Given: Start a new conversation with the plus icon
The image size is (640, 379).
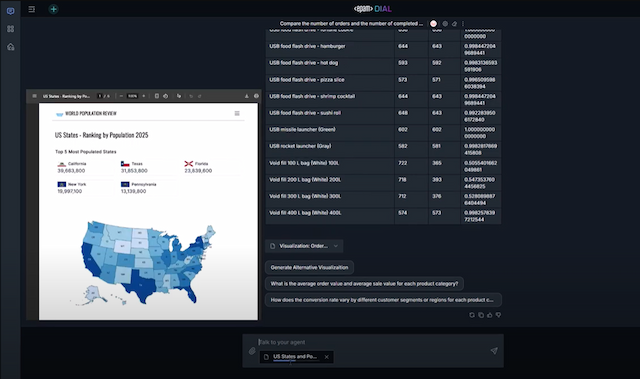Looking at the screenshot, I should tap(53, 9).
